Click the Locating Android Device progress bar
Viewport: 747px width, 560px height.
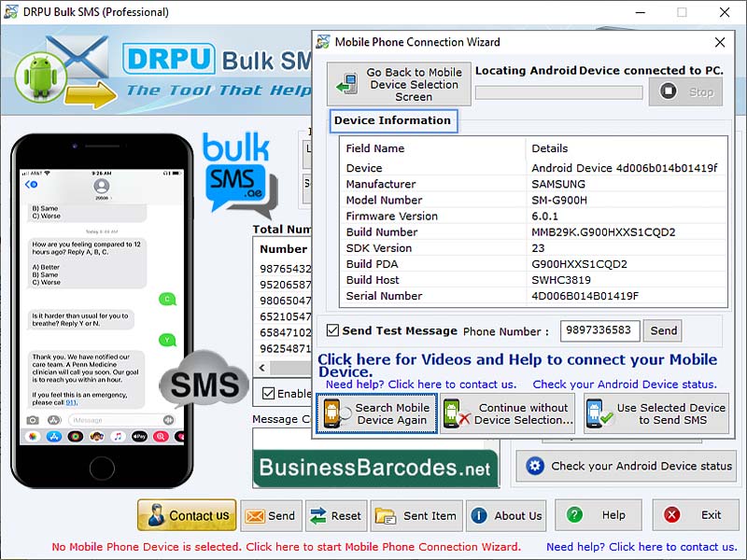coord(557,91)
